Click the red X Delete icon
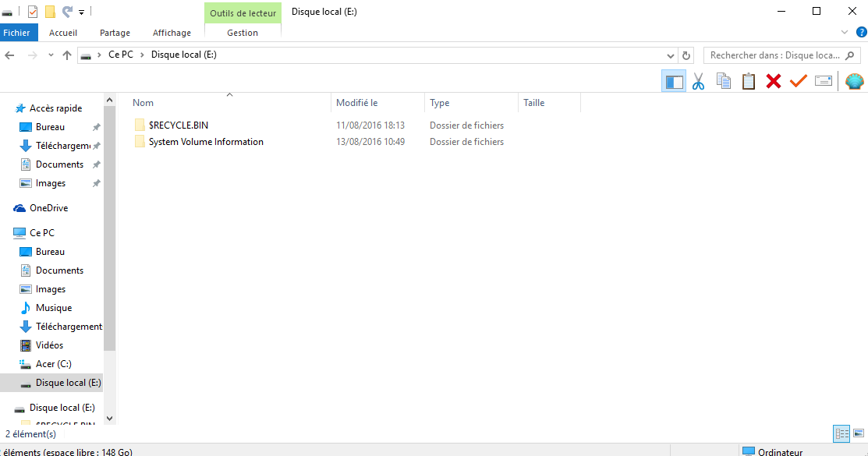Viewport: 868px width, 456px height. tap(774, 81)
